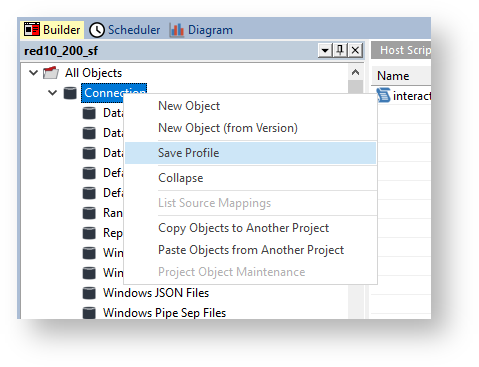Click the Windows JSON Files database icon
This screenshot has width=479, height=367.
pos(89,293)
